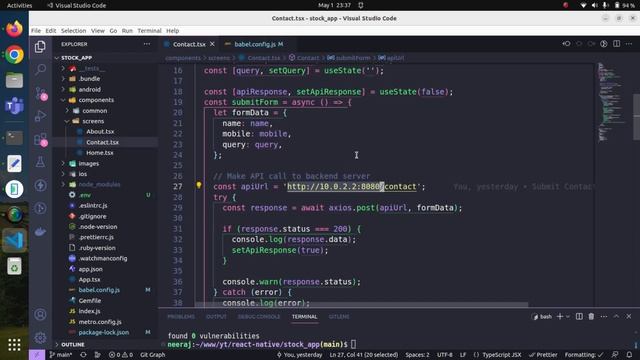Open the Testing flask view
This screenshot has height=360, width=640.
(x=40, y=162)
